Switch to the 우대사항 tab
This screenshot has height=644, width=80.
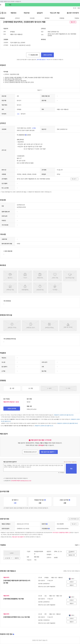[32, 18]
